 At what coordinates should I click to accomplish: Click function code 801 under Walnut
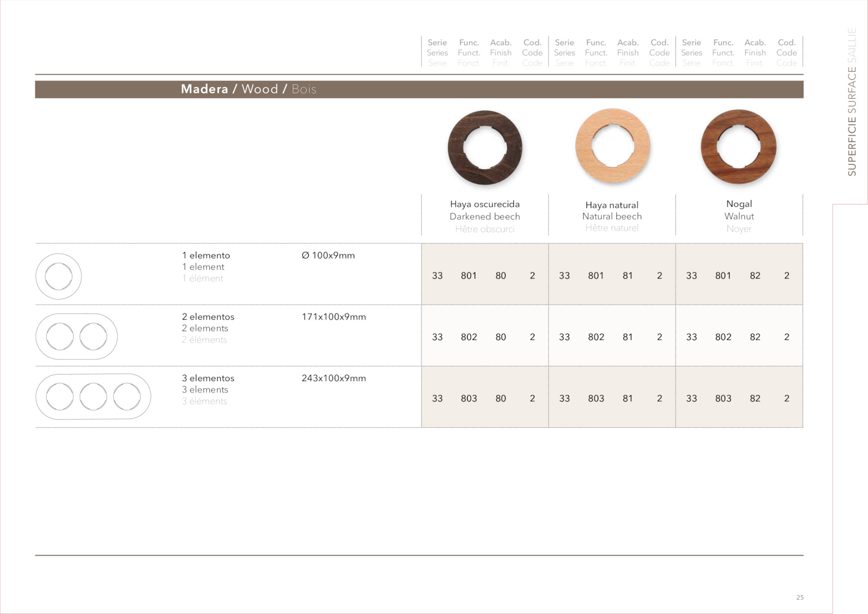[x=723, y=276]
